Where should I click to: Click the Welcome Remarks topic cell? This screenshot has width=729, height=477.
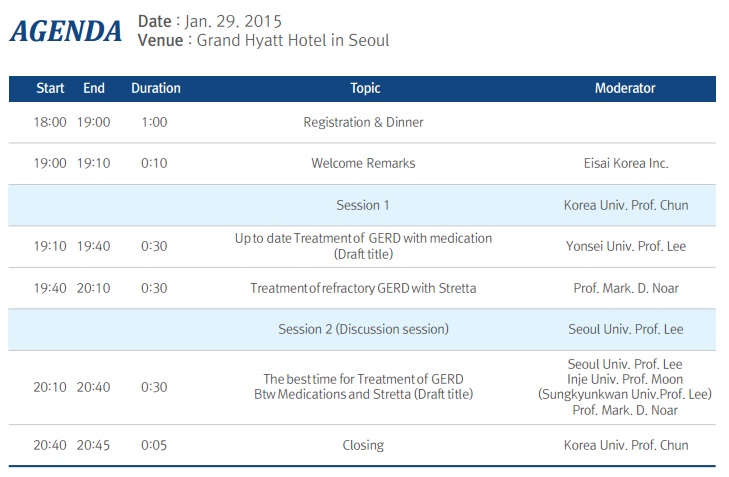[x=363, y=163]
